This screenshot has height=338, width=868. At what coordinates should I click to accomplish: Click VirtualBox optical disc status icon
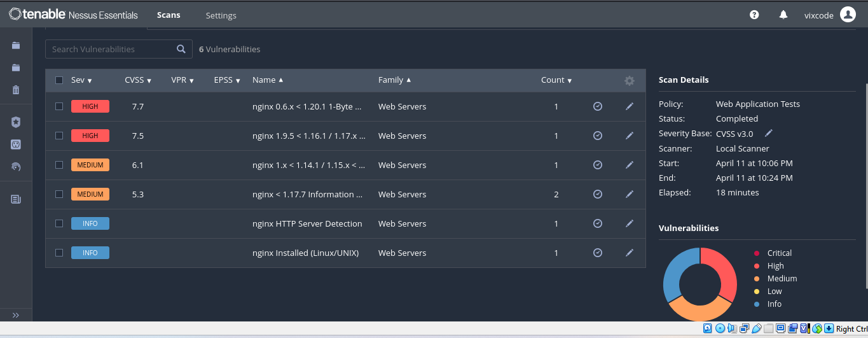point(720,328)
